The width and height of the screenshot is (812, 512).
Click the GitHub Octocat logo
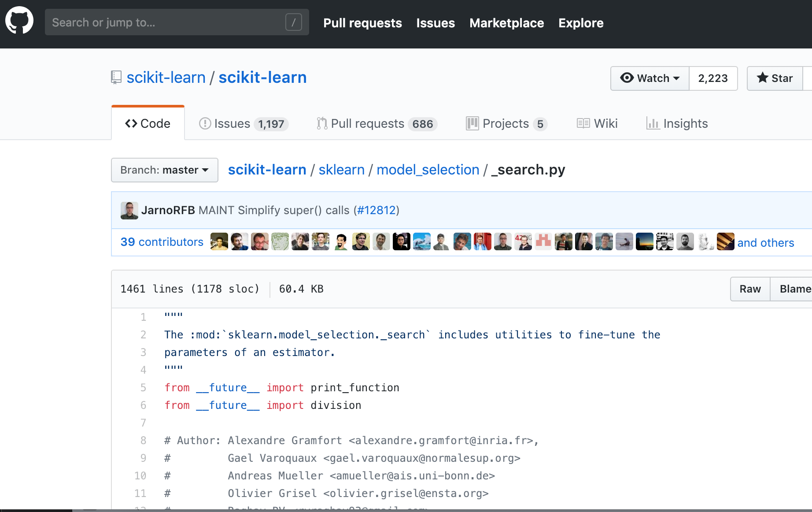(x=19, y=21)
